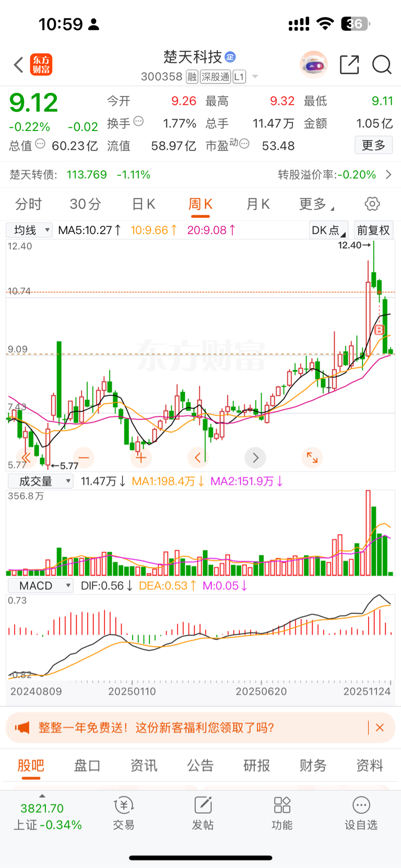Open the search magnifier icon
The image size is (401, 868).
[382, 65]
